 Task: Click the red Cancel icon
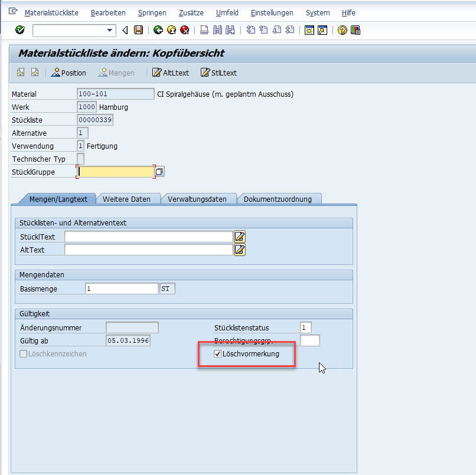pyautogui.click(x=184, y=30)
